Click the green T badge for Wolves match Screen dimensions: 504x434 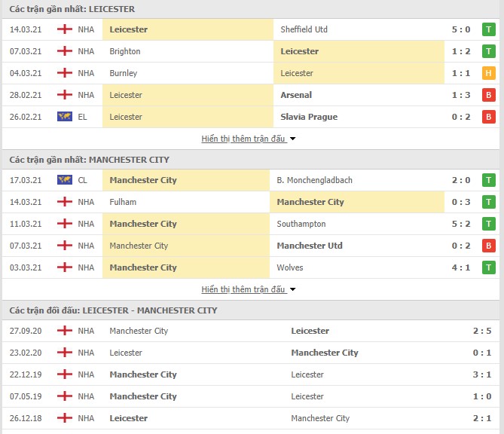(x=489, y=267)
